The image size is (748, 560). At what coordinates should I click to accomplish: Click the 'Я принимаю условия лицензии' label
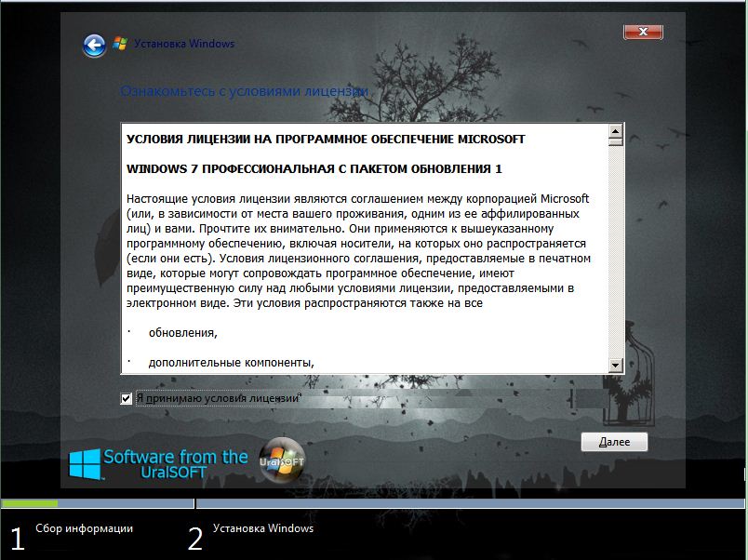point(218,398)
